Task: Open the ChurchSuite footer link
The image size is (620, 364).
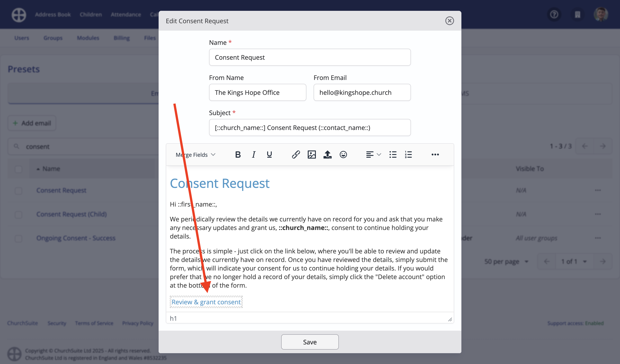Action: pyautogui.click(x=22, y=323)
